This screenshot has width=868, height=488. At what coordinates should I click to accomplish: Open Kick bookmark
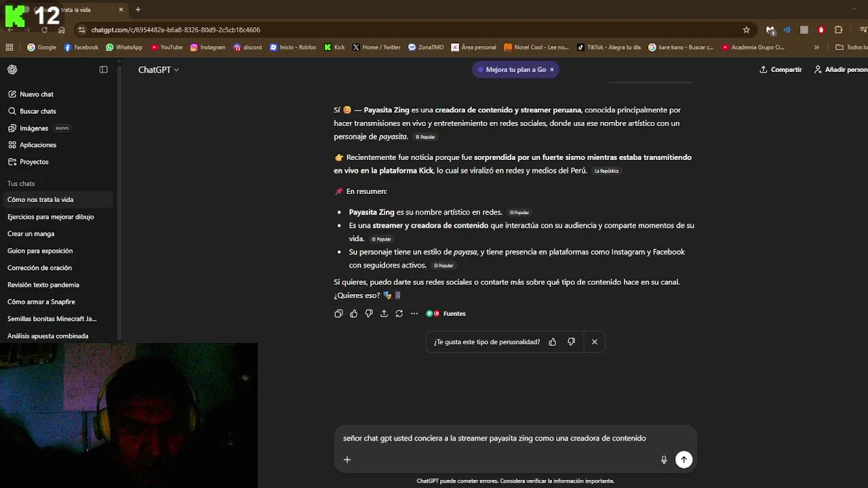[x=335, y=47]
